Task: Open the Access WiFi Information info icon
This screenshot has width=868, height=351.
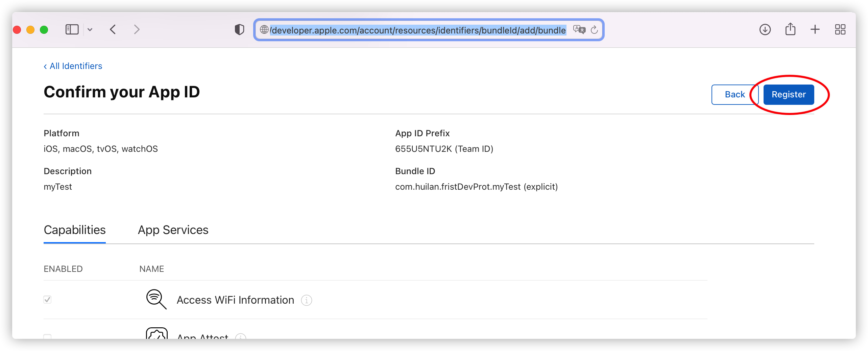Action: (x=306, y=300)
